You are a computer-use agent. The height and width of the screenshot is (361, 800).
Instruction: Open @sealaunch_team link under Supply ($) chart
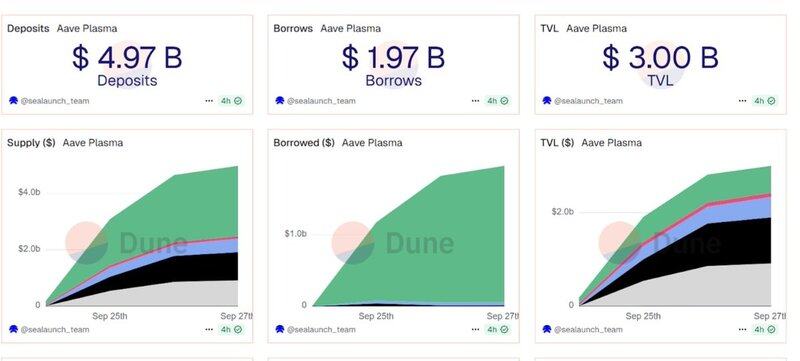55,329
